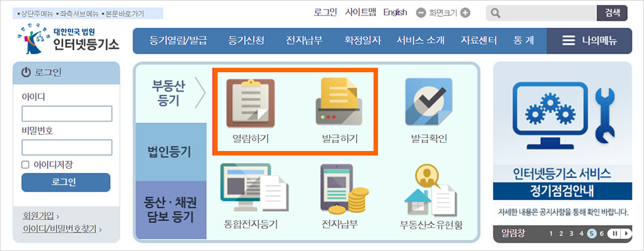Open the 등기열람/발급 menu
644x251 pixels.
click(x=178, y=41)
